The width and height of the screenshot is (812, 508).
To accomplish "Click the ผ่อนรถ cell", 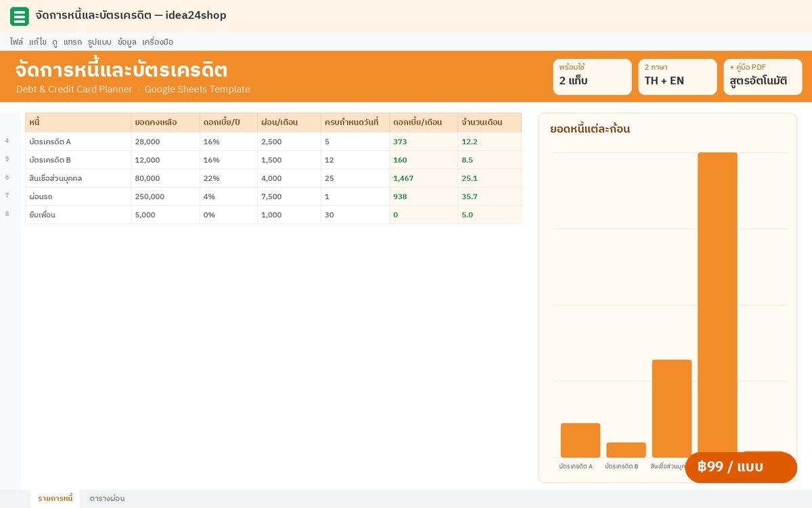I will click(x=78, y=196).
